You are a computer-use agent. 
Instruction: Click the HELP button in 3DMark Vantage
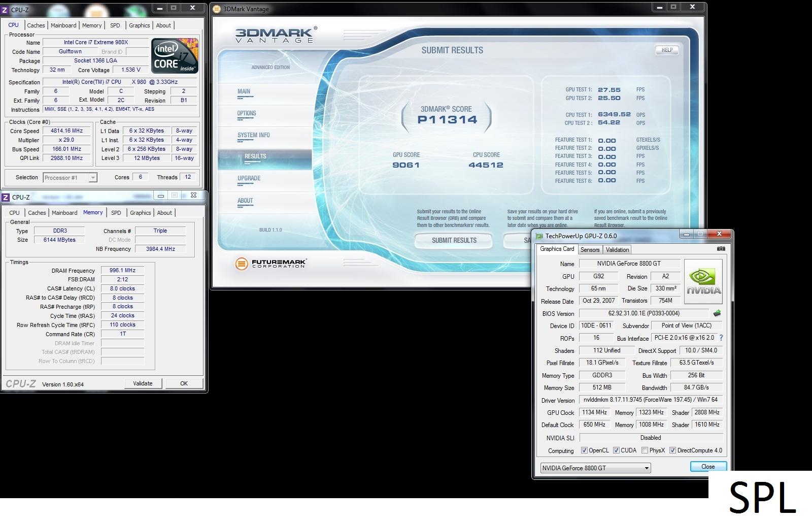pos(667,50)
